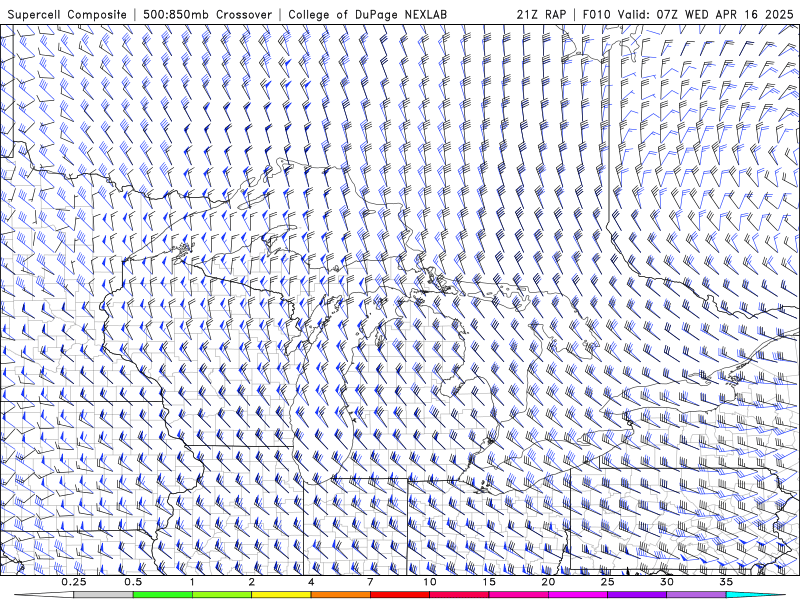Click the Supercell Composite title text
The width and height of the screenshot is (800, 600).
(67, 14)
